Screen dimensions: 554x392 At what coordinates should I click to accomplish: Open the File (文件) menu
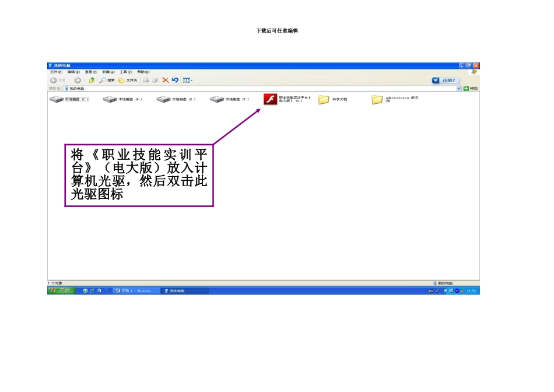(56, 72)
